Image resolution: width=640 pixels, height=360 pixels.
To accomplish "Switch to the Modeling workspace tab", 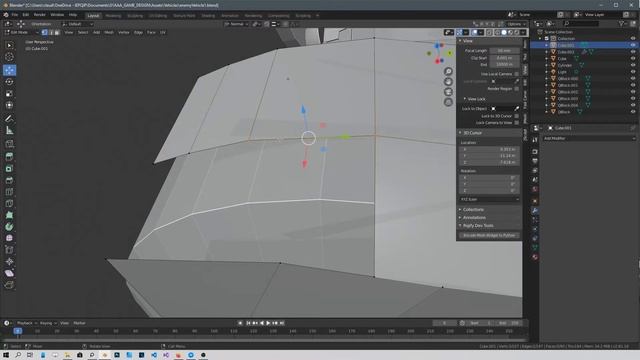I will [x=113, y=16].
